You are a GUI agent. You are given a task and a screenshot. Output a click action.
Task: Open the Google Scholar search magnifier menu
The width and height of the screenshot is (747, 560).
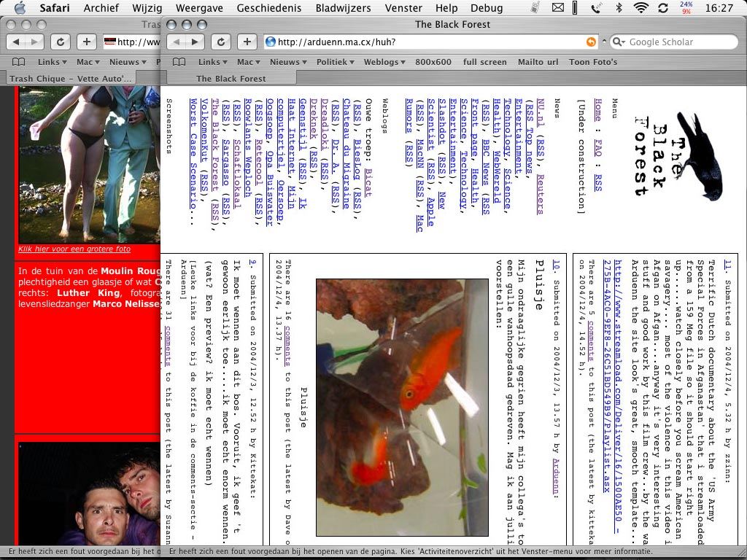pos(619,42)
